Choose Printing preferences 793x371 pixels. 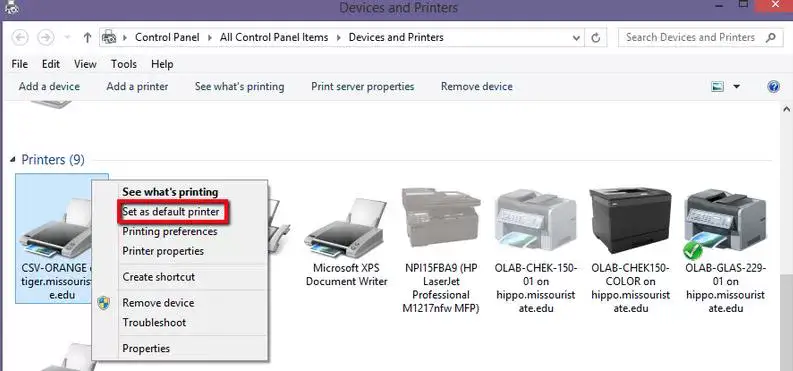pyautogui.click(x=170, y=231)
